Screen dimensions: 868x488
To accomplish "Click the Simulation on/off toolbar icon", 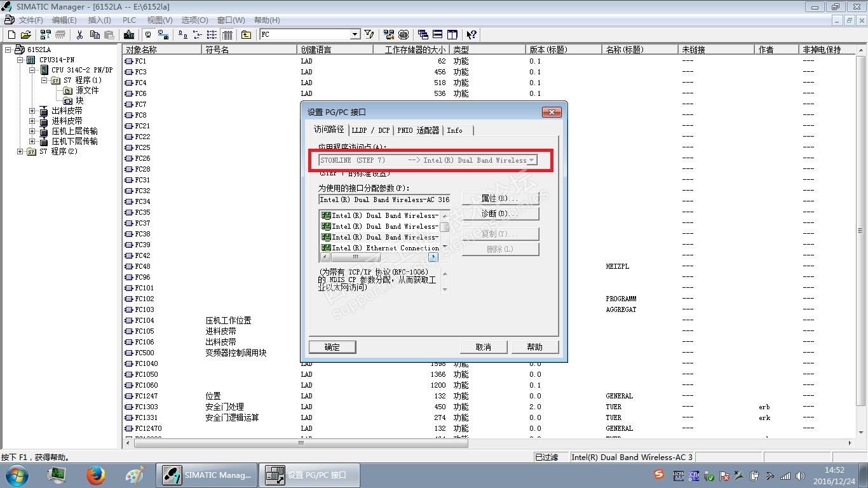I will coord(403,35).
